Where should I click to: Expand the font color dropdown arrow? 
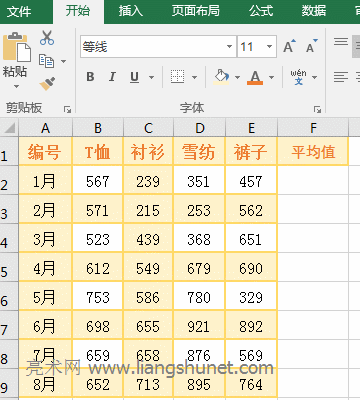click(x=272, y=77)
